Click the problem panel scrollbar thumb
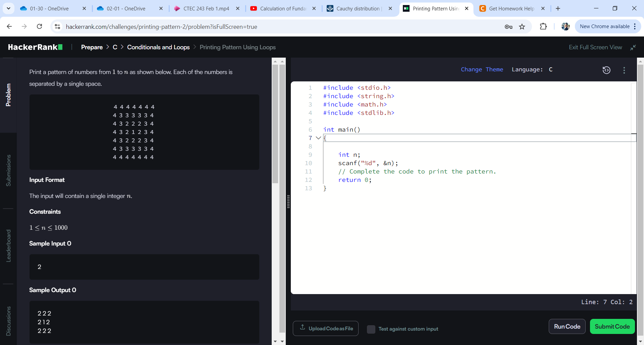This screenshot has width=644, height=345. (x=275, y=124)
